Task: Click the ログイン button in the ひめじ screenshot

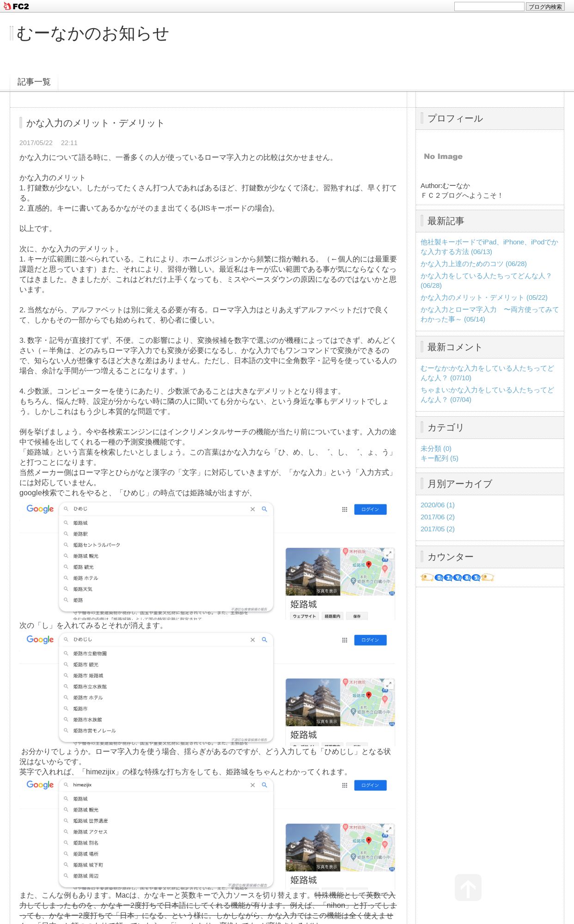Action: pos(370,509)
